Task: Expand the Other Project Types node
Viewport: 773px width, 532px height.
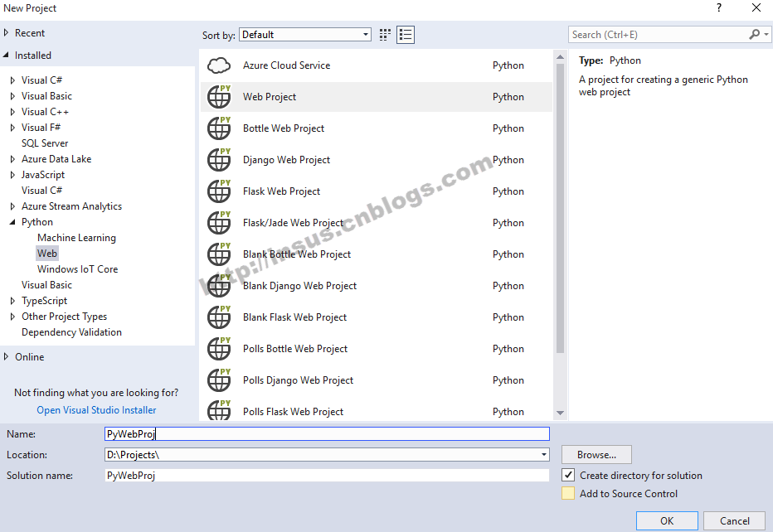Action: (x=12, y=317)
